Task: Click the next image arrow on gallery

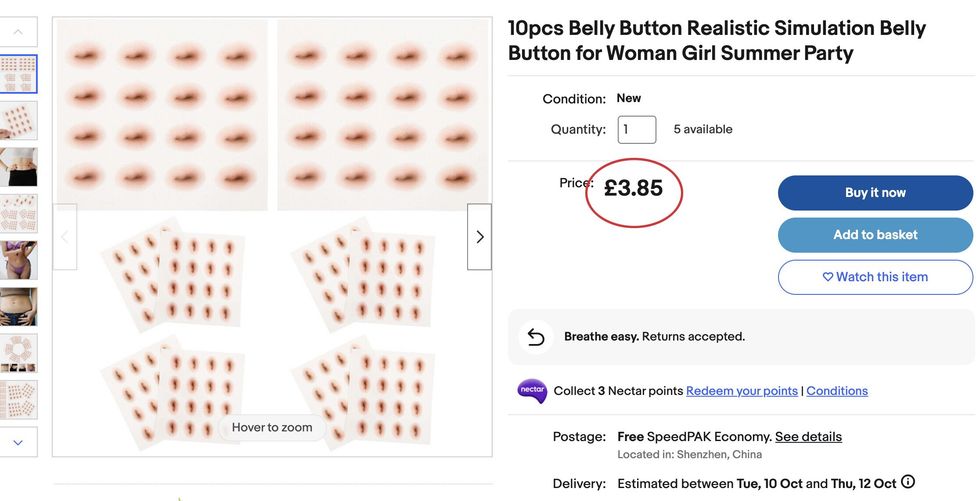Action: click(x=479, y=237)
